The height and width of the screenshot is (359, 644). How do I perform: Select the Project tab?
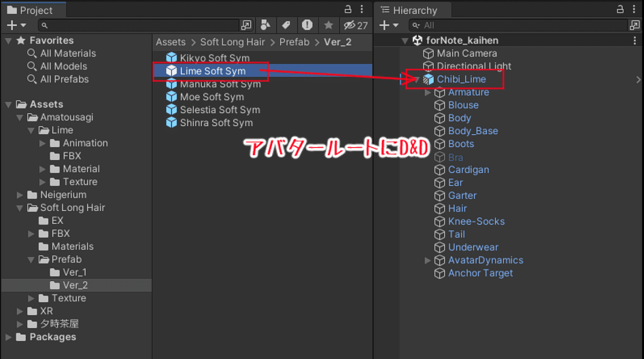coord(33,10)
